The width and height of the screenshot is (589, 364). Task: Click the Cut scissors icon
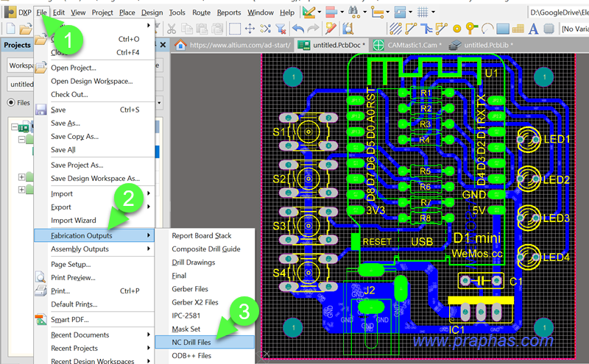172,29
